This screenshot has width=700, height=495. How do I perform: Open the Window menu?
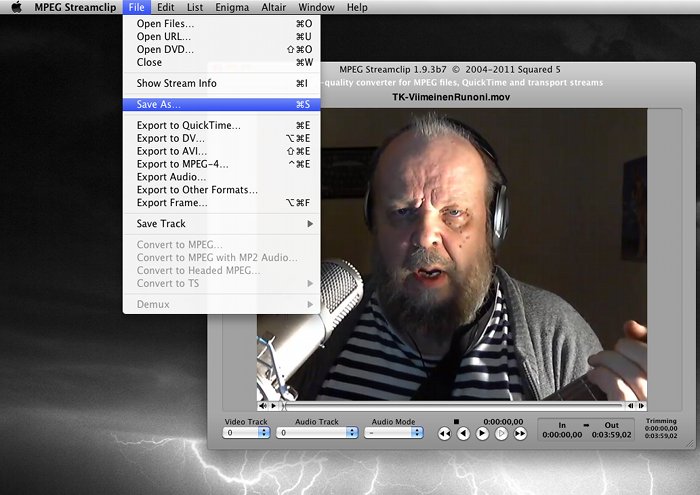tap(316, 7)
